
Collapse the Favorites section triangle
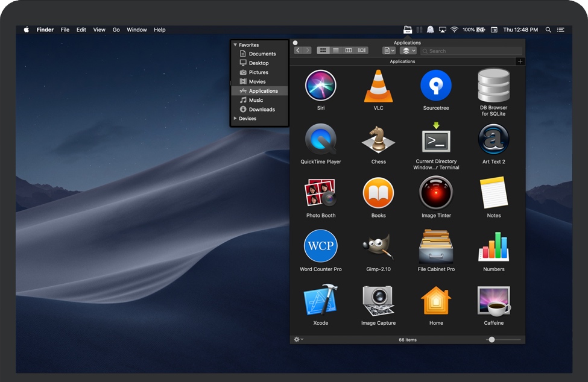tap(235, 45)
